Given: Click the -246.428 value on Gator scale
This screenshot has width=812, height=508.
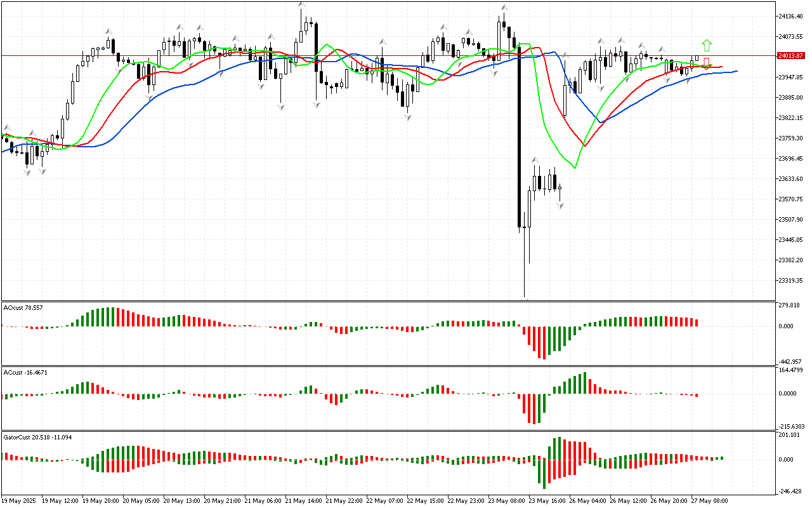Looking at the screenshot, I should pos(789,491).
